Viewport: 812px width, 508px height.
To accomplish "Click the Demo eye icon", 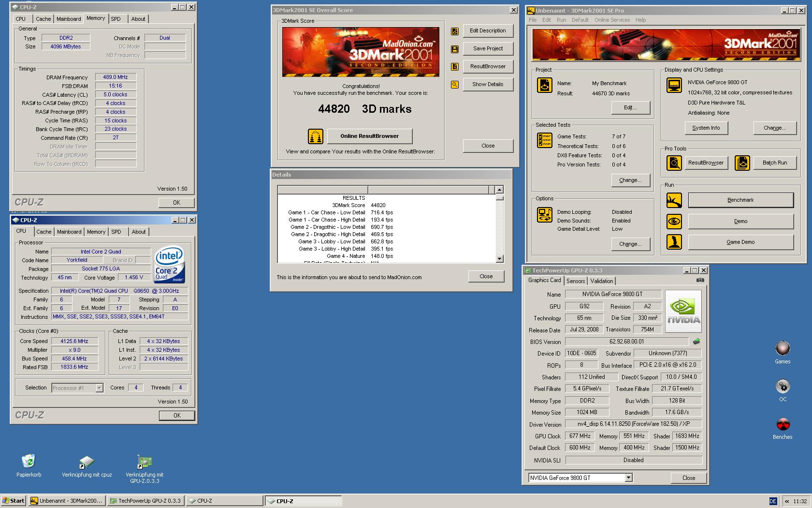I will [x=674, y=222].
